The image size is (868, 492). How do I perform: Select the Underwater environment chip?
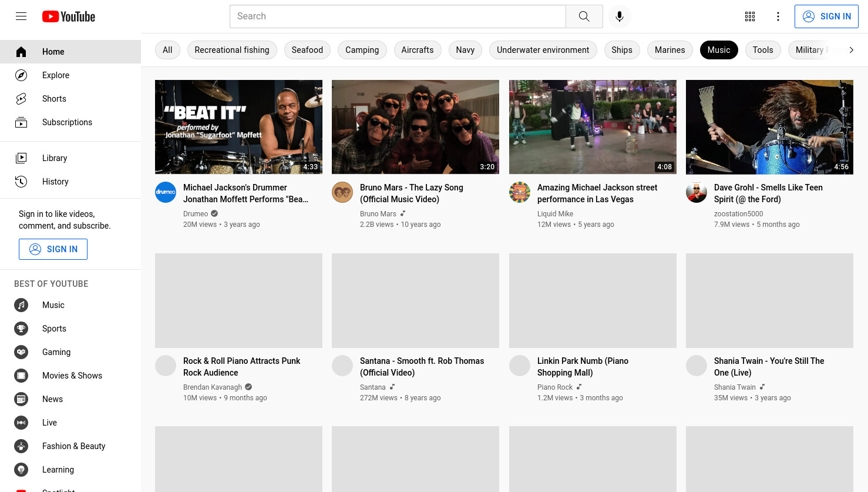click(543, 50)
